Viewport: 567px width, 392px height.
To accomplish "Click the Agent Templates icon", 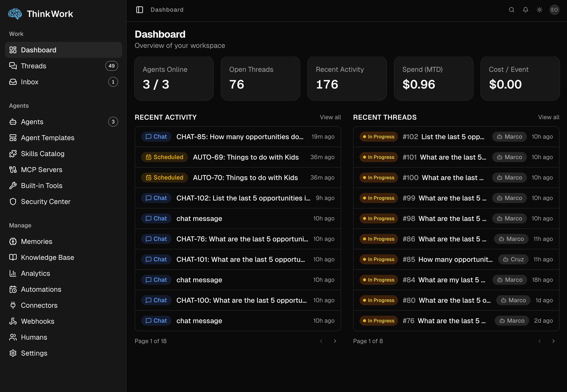I will coord(13,138).
